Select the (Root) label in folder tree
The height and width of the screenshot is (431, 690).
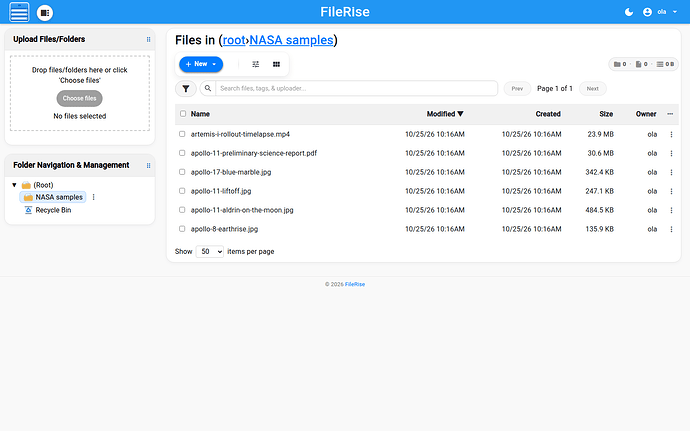pyautogui.click(x=44, y=185)
